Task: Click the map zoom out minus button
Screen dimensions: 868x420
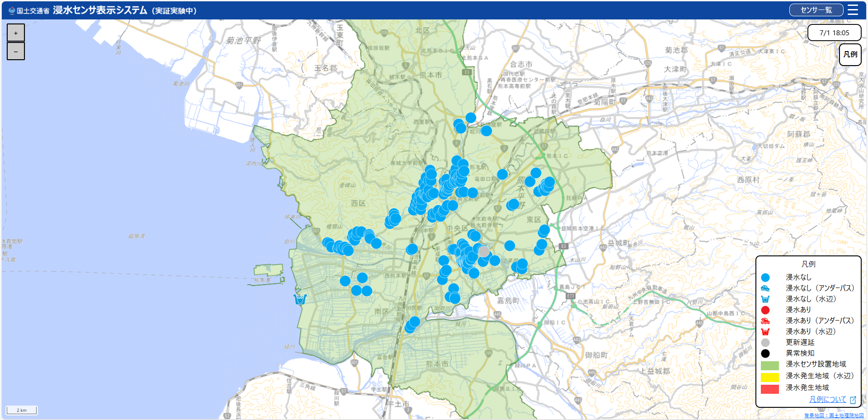Action: pyautogui.click(x=16, y=52)
